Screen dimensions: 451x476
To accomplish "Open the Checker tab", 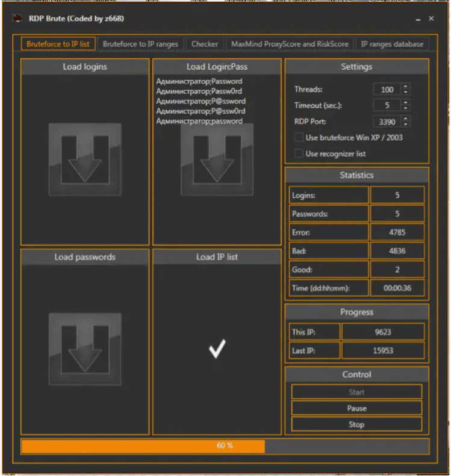I will click(205, 44).
